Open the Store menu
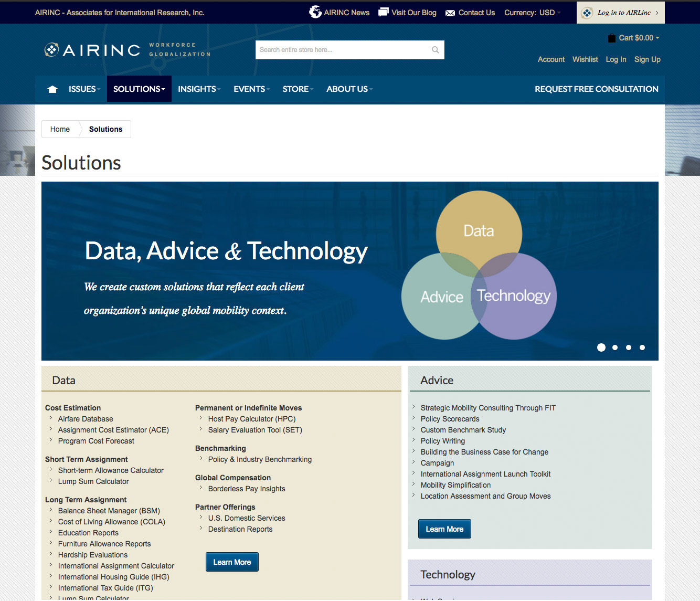The image size is (700, 601). 298,89
